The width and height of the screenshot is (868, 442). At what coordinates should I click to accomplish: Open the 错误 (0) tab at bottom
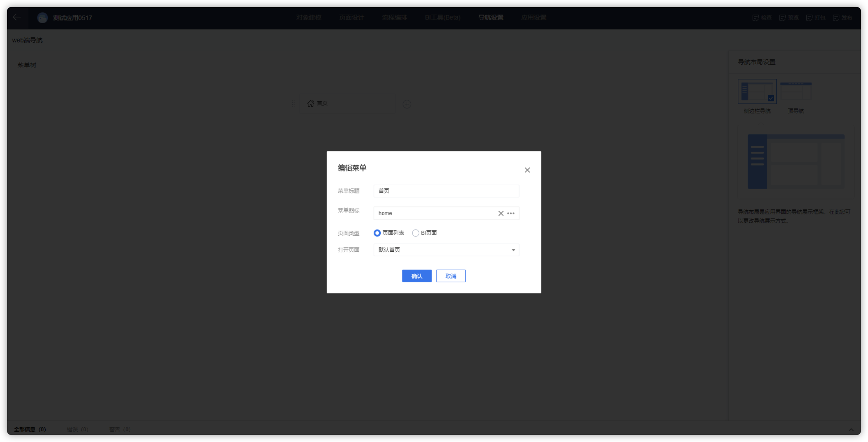[77, 429]
